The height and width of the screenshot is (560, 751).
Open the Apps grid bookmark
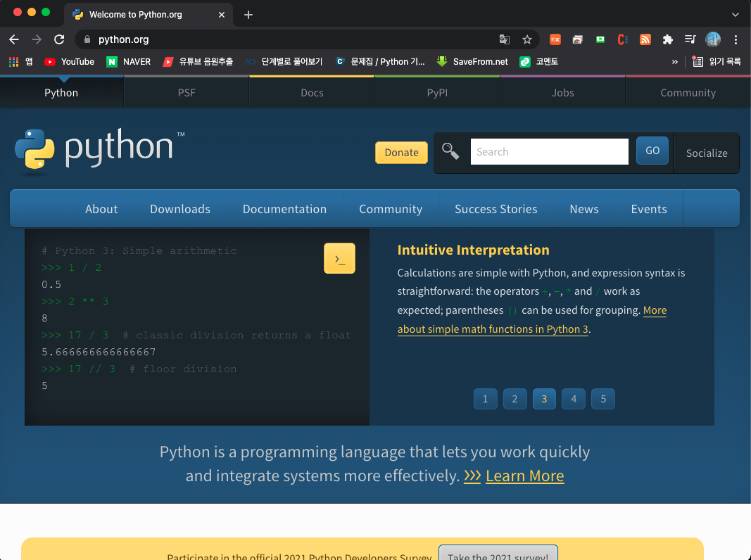click(21, 62)
